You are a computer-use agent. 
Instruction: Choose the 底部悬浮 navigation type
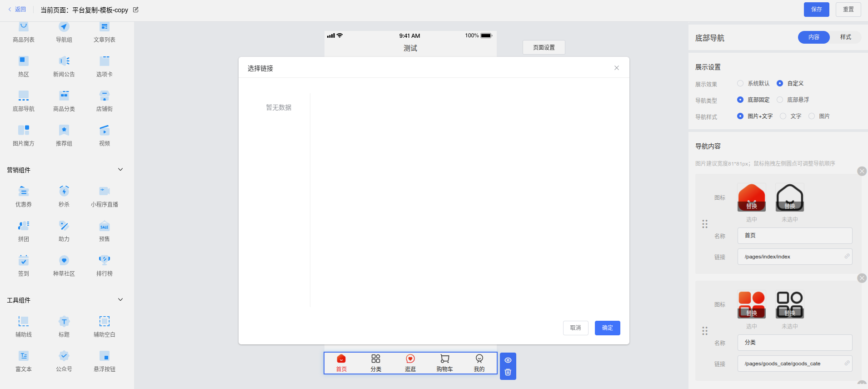[780, 100]
